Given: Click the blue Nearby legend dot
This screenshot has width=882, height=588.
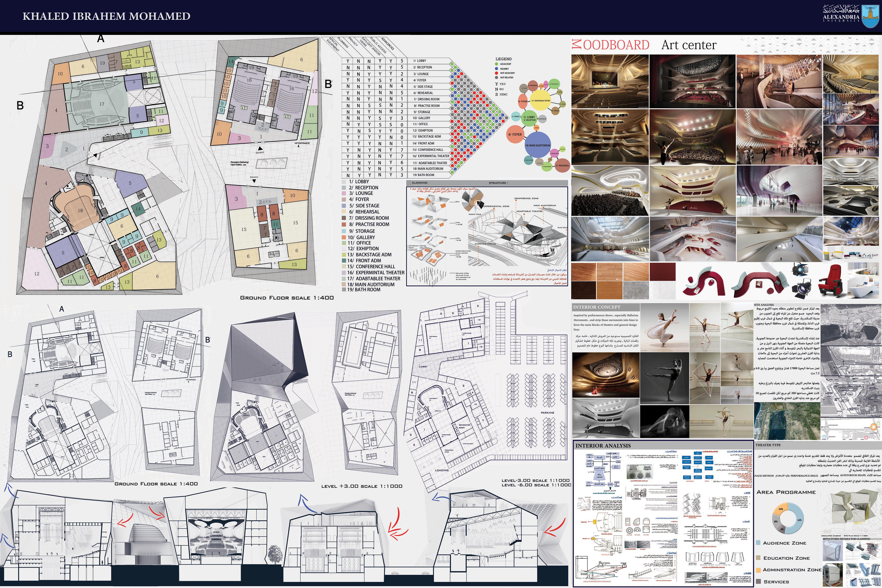Looking at the screenshot, I should tap(497, 69).
